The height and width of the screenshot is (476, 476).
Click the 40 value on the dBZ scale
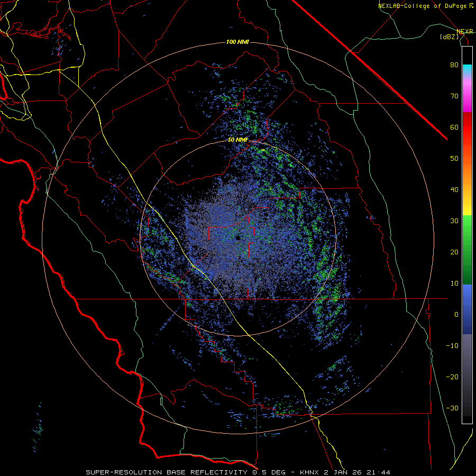coord(454,190)
